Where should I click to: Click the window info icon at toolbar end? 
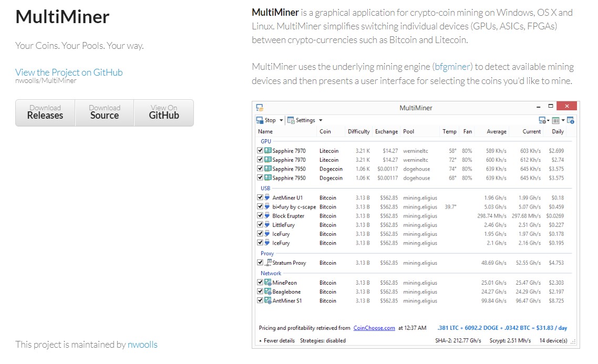pyautogui.click(x=571, y=120)
